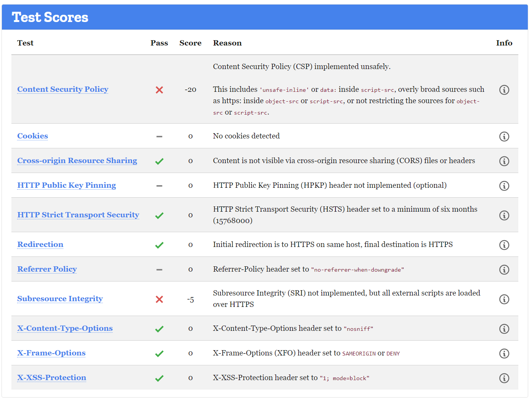Open the Subresource Integrity link
The image size is (532, 401).
point(60,299)
